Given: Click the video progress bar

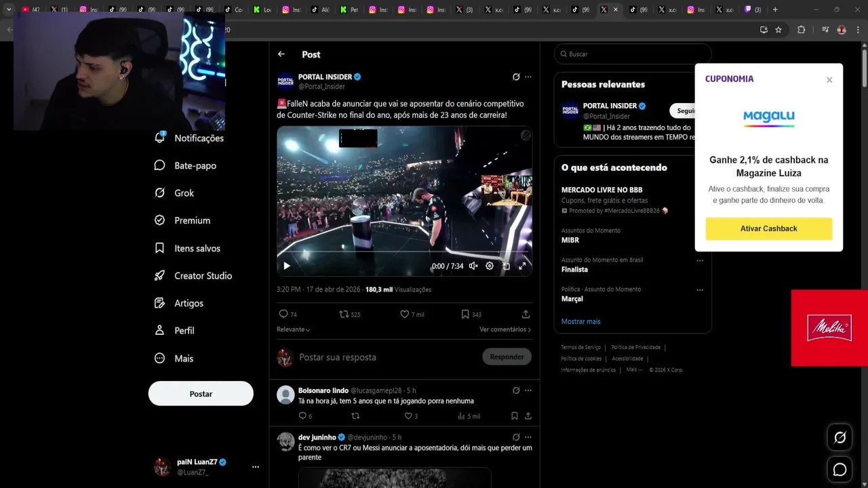Looking at the screenshot, I should (404, 253).
